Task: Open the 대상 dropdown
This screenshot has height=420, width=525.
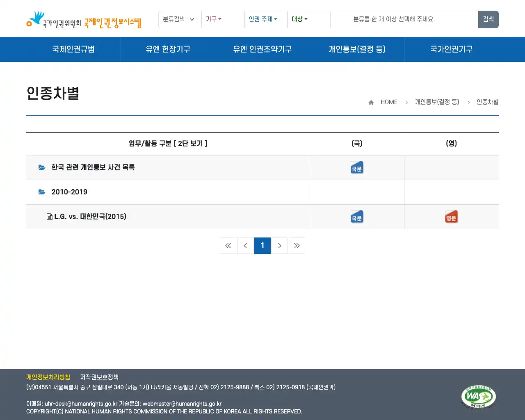Action: pos(299,19)
